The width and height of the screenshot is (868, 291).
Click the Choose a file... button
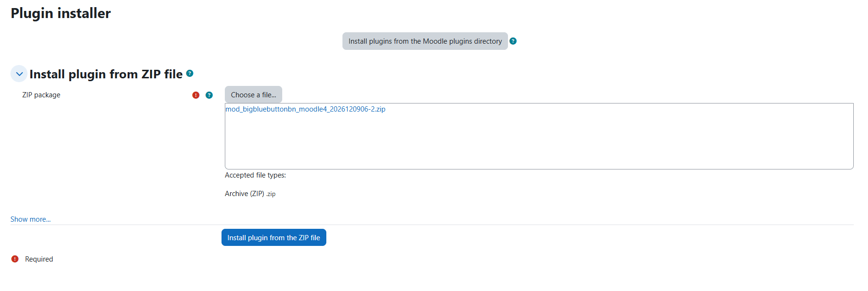pyautogui.click(x=253, y=95)
